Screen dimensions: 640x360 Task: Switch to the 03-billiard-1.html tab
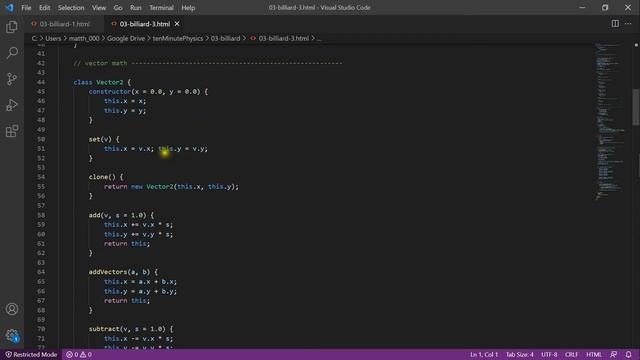click(64, 24)
